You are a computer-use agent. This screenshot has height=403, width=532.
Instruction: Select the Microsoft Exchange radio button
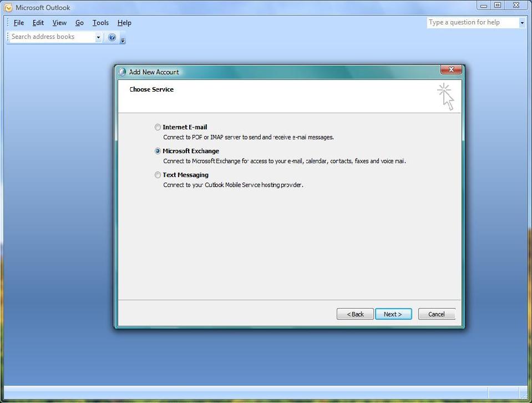[x=158, y=151]
